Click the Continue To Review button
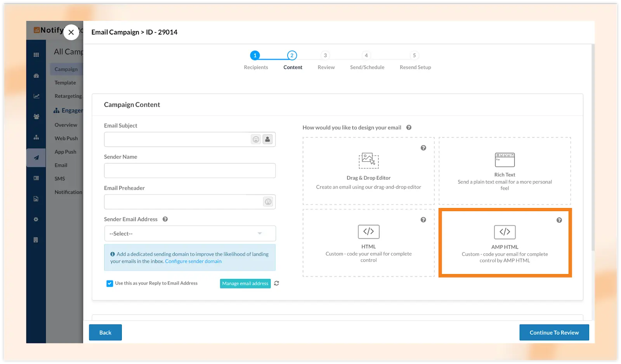The height and width of the screenshot is (364, 621). (554, 333)
